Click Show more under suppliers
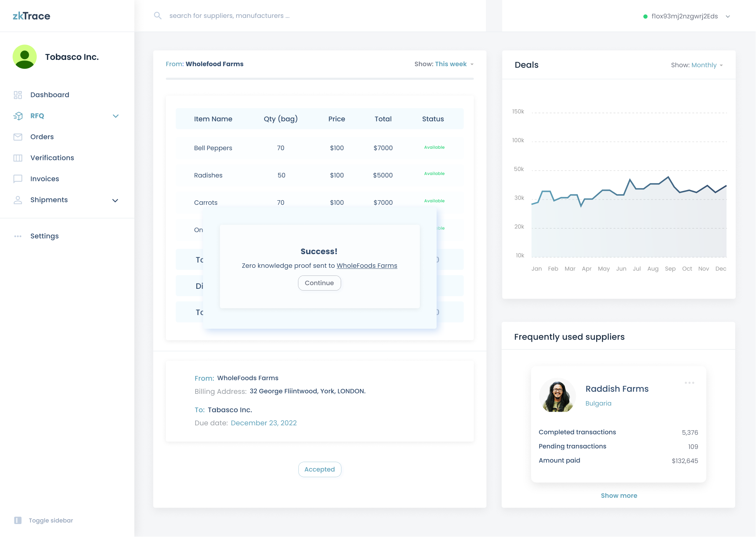756x537 pixels. point(619,495)
